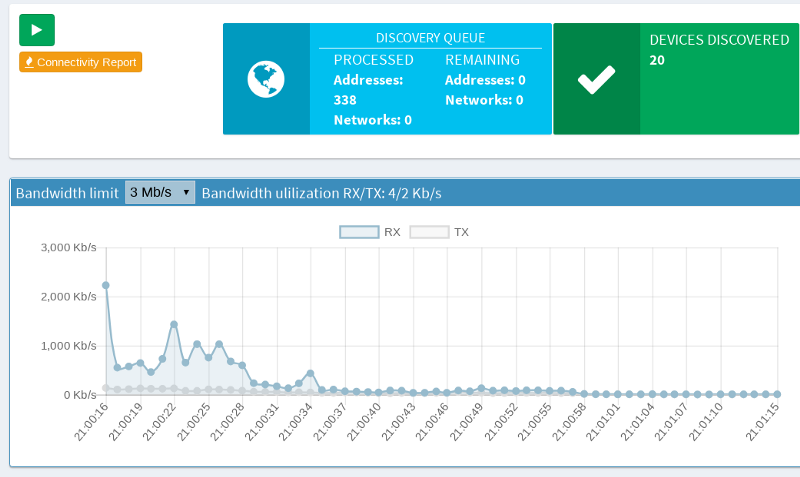Click the Discovery Queue header
Screen dimensions: 800x477
430,38
